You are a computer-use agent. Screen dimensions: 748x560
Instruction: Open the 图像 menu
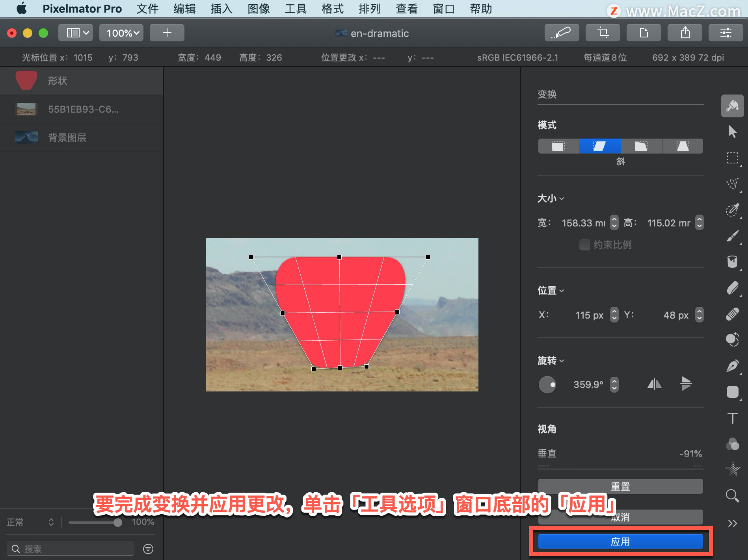[259, 9]
